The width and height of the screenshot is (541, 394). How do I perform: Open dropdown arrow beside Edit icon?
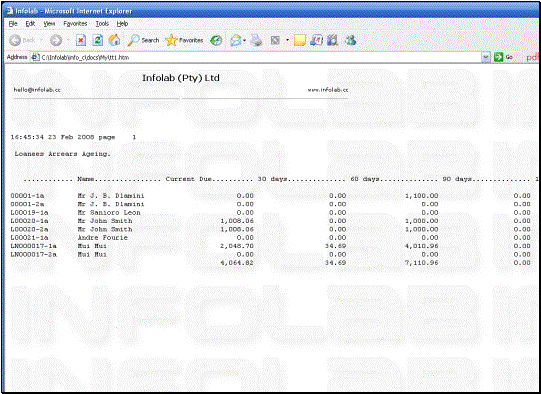(287, 40)
